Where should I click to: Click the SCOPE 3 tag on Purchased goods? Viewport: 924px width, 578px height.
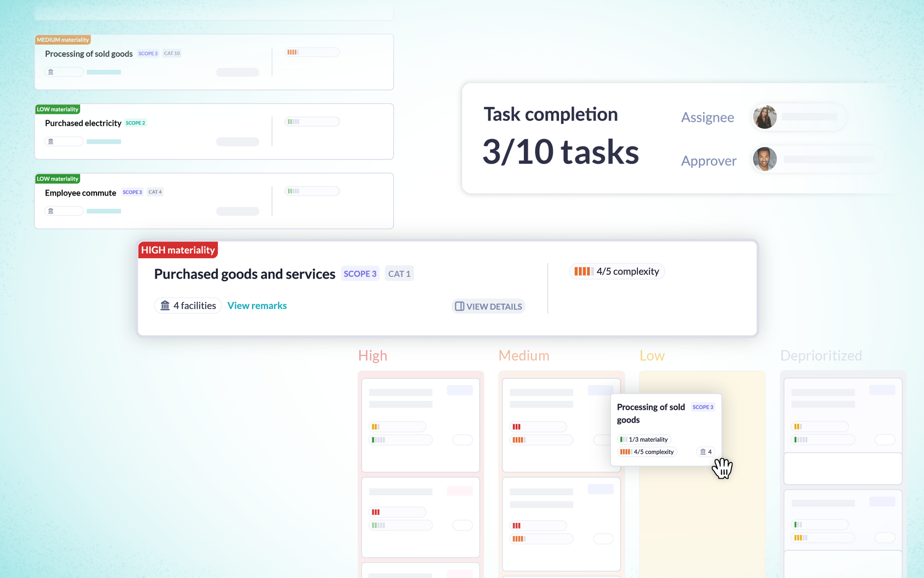pyautogui.click(x=360, y=274)
